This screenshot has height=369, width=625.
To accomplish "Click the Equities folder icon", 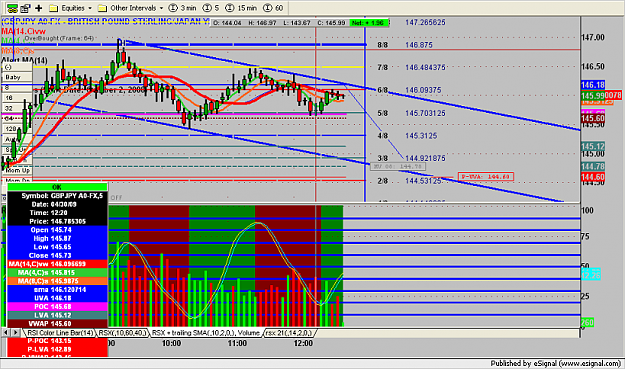I will coord(53,8).
